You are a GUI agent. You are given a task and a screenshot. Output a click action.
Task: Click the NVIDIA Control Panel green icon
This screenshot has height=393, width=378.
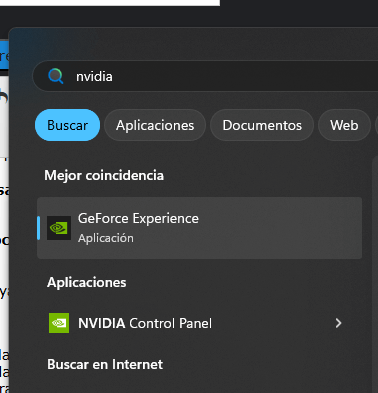[59, 323]
